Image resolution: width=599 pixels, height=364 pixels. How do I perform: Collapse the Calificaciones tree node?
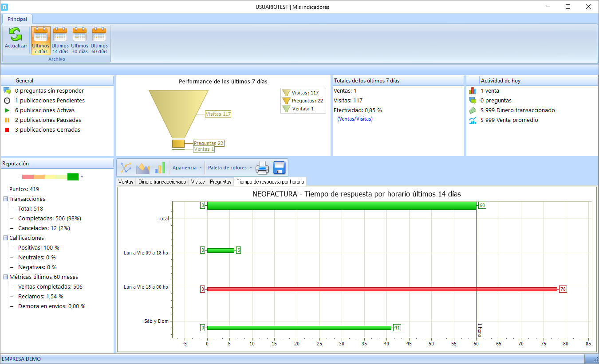click(5, 238)
